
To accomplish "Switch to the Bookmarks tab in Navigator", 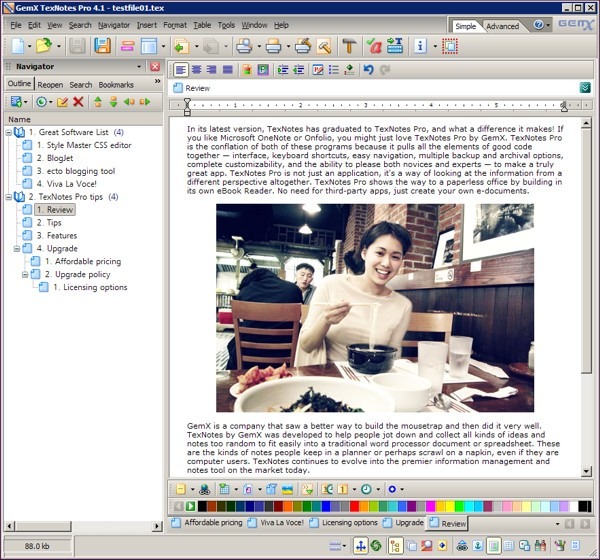I will [116, 85].
